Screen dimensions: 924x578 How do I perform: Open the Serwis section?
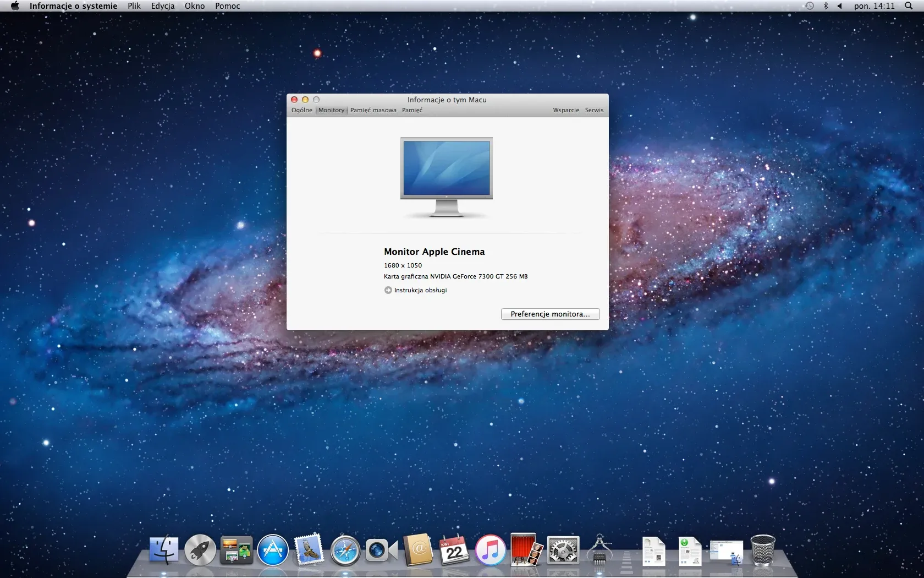click(x=594, y=110)
